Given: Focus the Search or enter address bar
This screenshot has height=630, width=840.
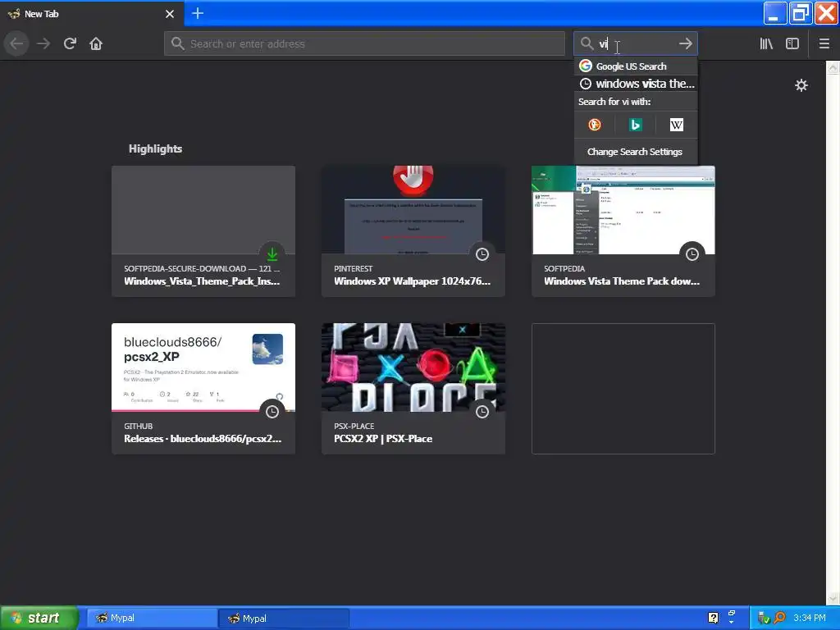Looking at the screenshot, I should (364, 43).
